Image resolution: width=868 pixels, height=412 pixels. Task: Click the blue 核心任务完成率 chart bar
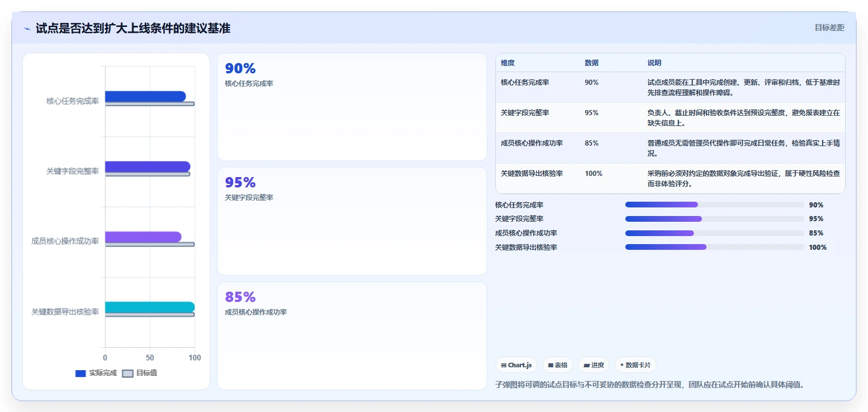[145, 96]
